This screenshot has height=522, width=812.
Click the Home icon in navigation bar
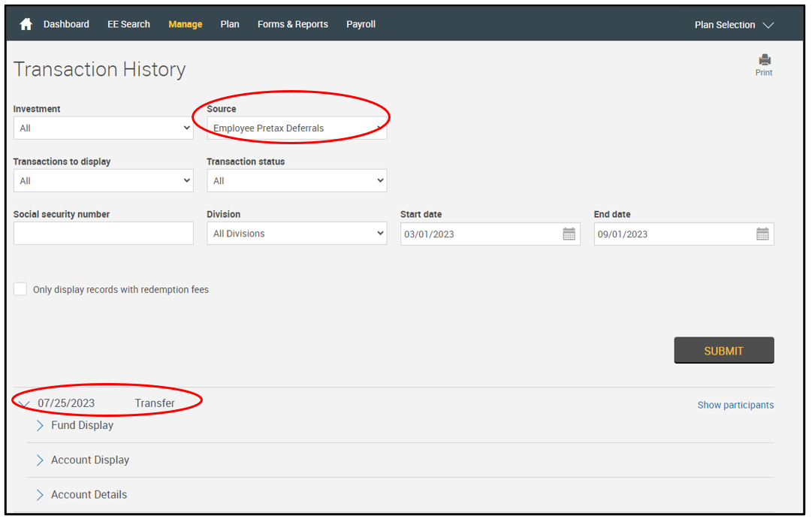(x=26, y=25)
